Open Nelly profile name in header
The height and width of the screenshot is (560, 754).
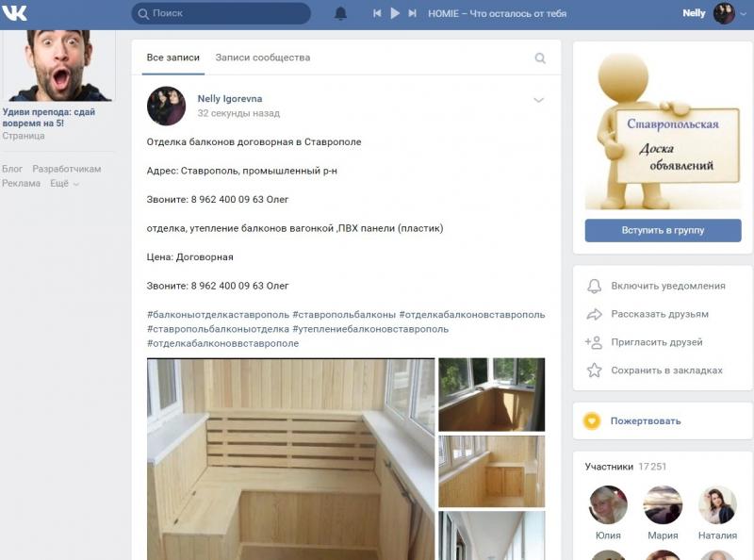tap(694, 13)
